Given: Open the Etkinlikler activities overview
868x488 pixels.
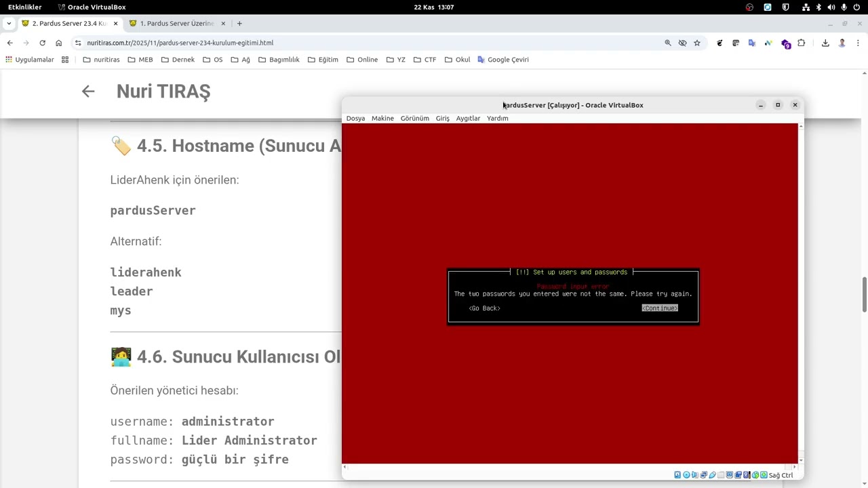Looking at the screenshot, I should [24, 7].
